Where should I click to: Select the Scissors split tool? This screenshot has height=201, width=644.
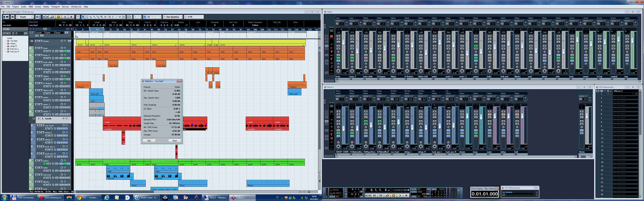[x=91, y=17]
